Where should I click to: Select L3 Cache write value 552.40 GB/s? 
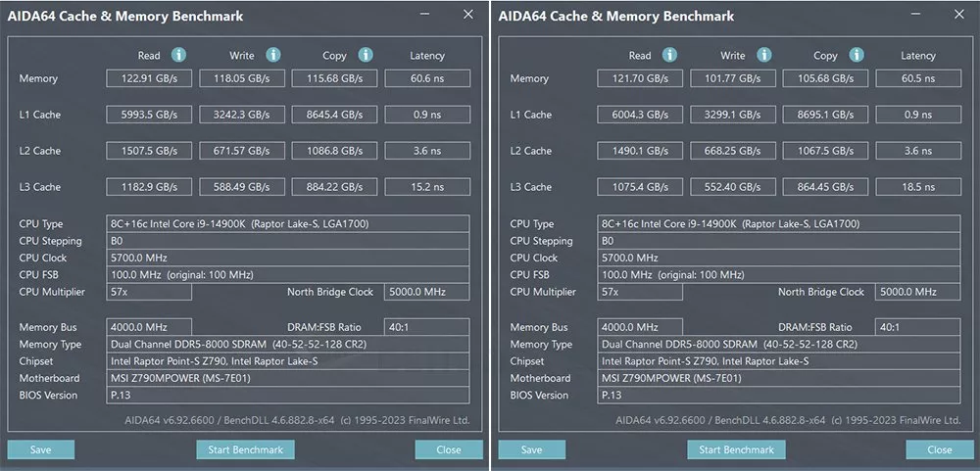pos(733,187)
